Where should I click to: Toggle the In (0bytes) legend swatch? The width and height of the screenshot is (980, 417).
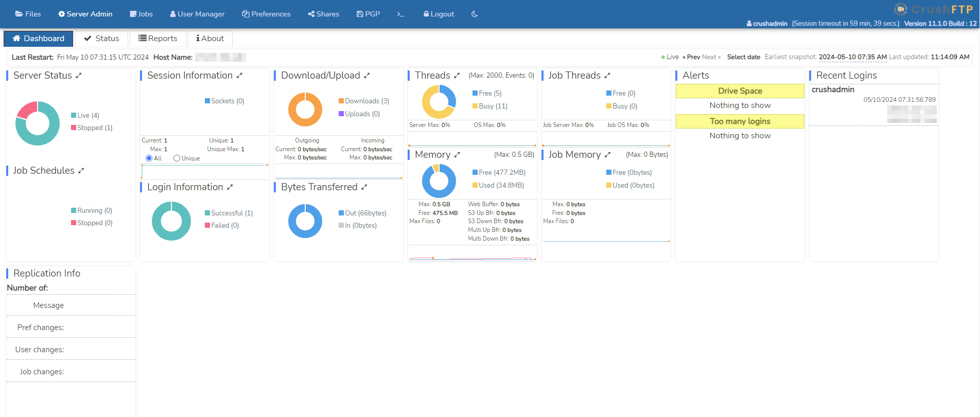coord(341,225)
